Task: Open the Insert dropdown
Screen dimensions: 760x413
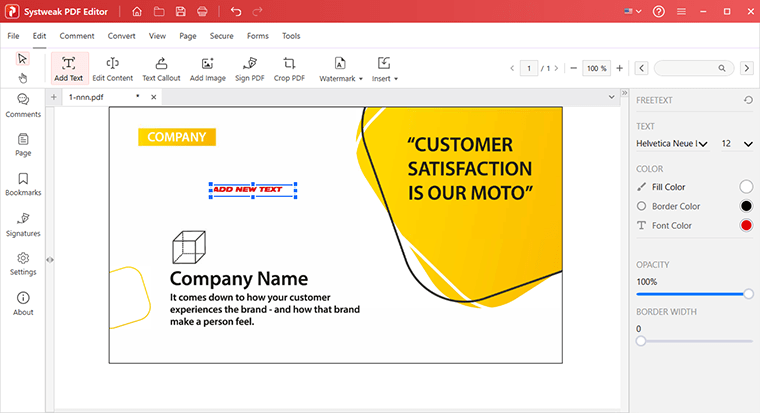Action: click(x=385, y=68)
